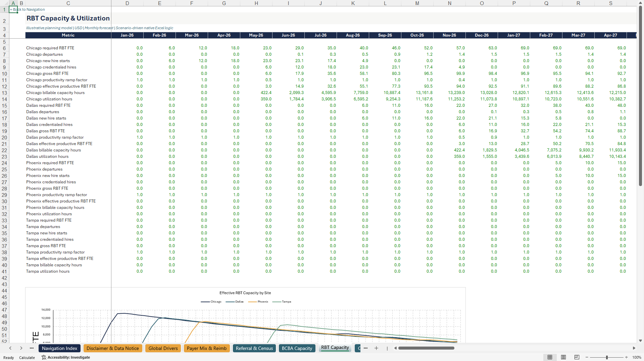The image size is (644, 361).
Task: Click 'Phoenix credentialed hires' label
Action: [x=51, y=182]
